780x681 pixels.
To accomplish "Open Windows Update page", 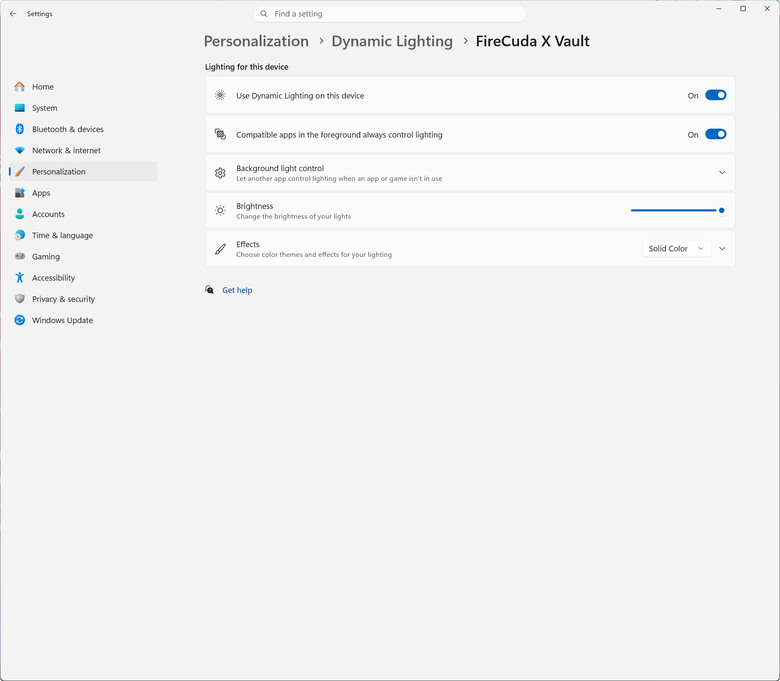I will [83, 320].
